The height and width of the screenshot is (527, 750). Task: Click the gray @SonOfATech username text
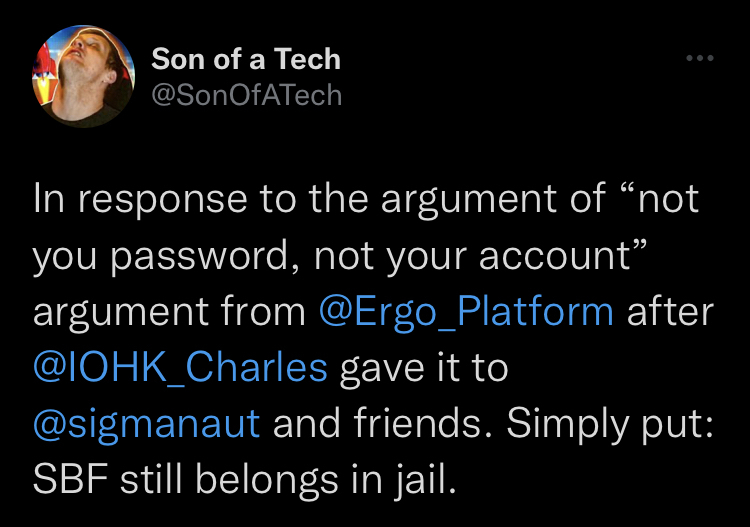coord(247,95)
